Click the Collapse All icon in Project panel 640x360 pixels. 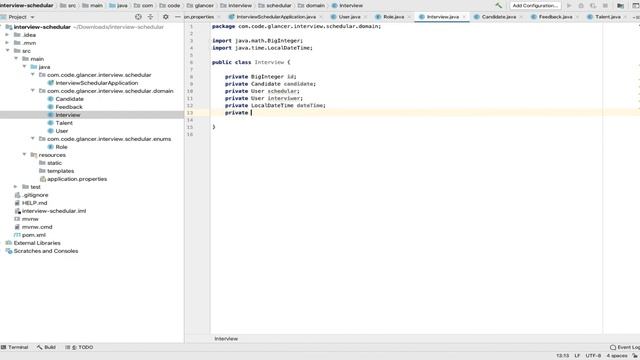pos(150,17)
